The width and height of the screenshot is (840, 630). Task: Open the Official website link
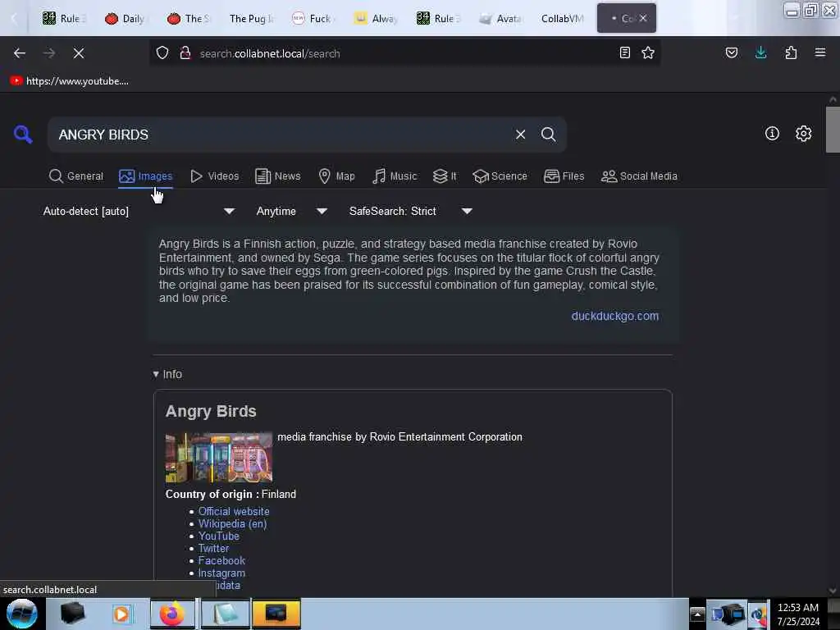tap(234, 512)
